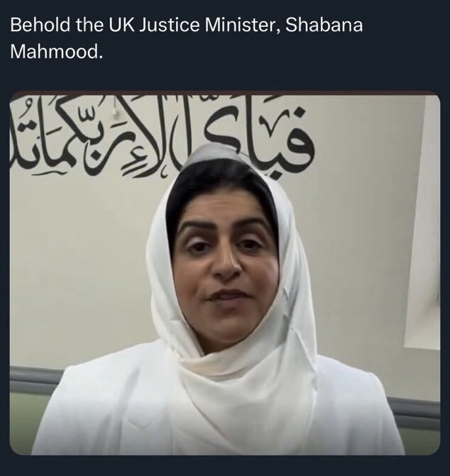Click the post text beginning with "Behold the UK"
The width and height of the screenshot is (450, 476).
[187, 38]
